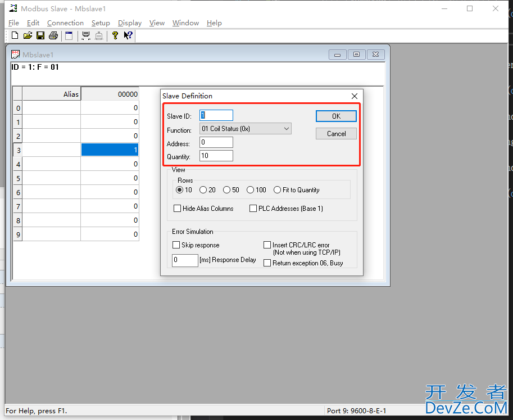The height and width of the screenshot is (420, 513).
Task: Check the Skip response option
Action: [x=176, y=245]
